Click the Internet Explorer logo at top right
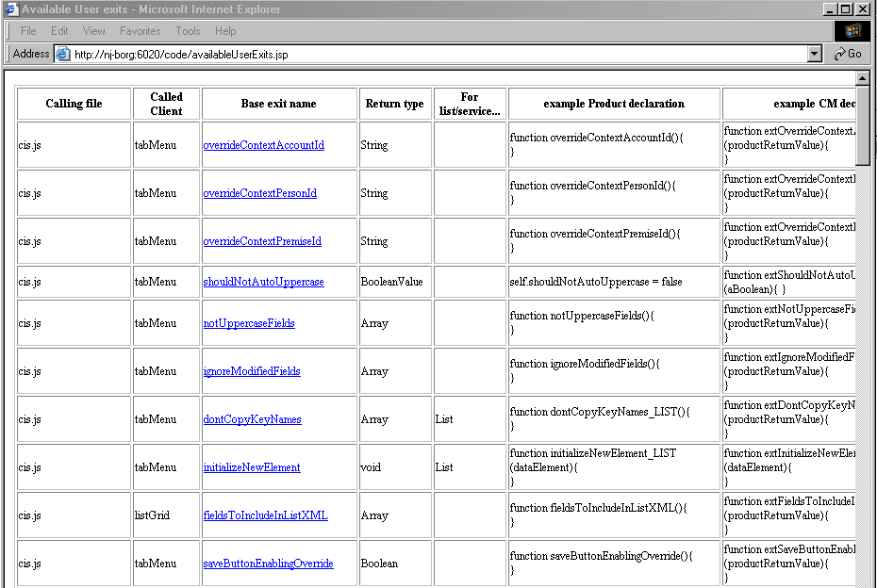Image resolution: width=877 pixels, height=588 pixels. [852, 30]
